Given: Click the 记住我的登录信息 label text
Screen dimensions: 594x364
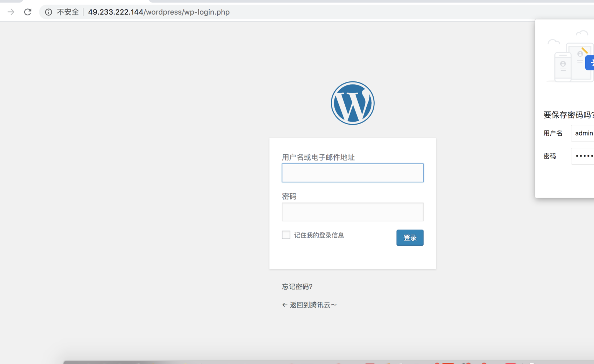Looking at the screenshot, I should click(319, 235).
